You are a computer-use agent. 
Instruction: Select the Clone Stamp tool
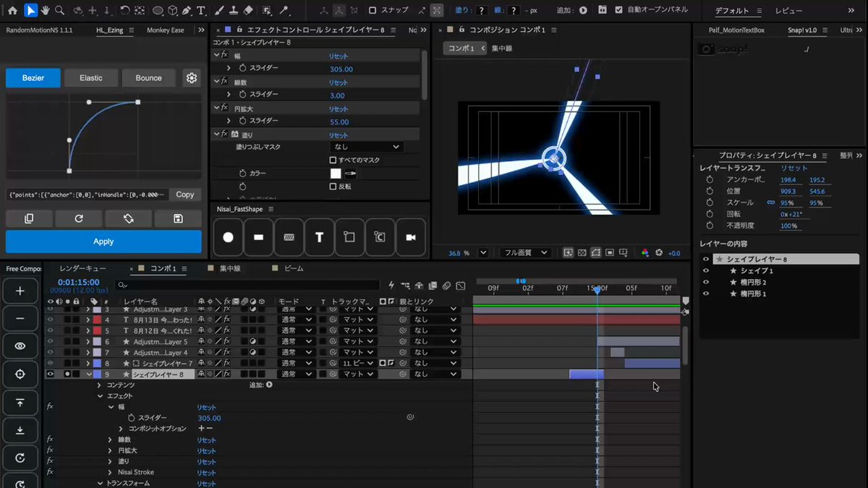233,11
